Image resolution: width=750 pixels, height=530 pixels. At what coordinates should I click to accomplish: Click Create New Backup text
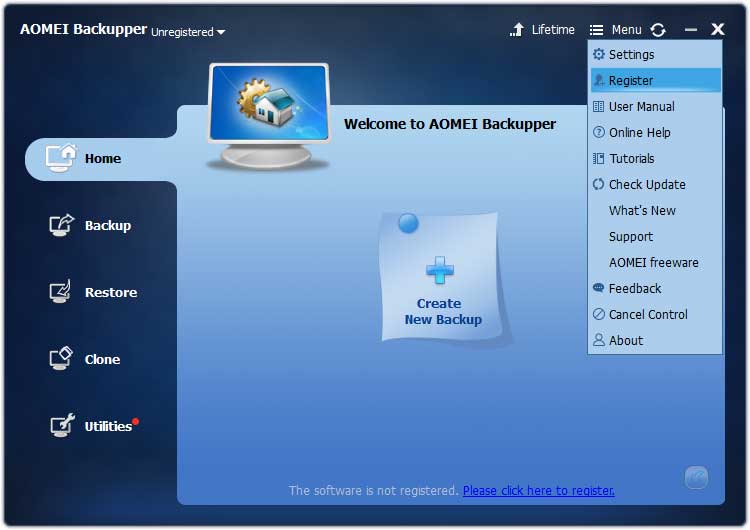tap(443, 311)
